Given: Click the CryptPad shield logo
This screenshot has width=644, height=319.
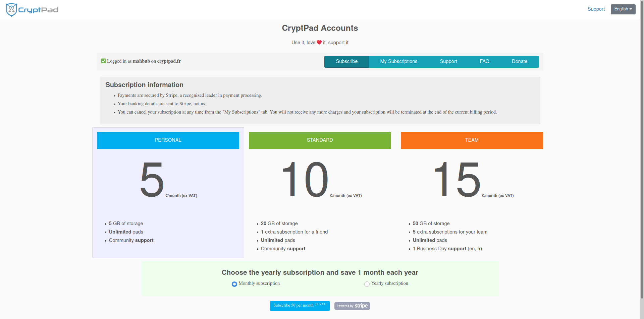Looking at the screenshot, I should pos(11,10).
